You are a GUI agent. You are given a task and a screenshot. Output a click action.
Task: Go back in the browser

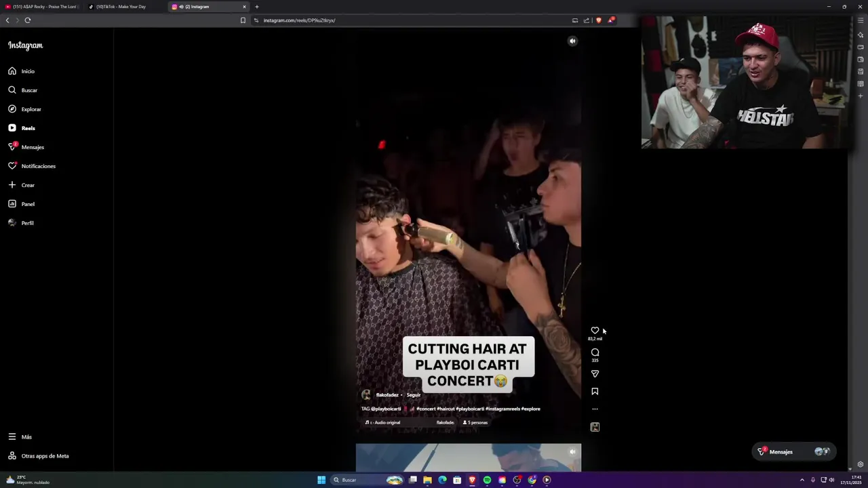tap(7, 20)
